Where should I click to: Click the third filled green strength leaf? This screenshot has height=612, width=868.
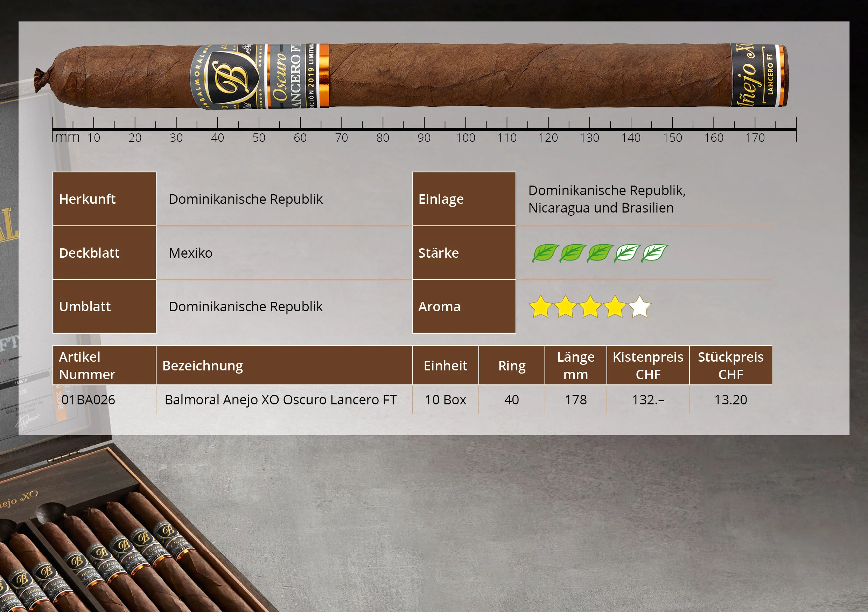tap(600, 253)
